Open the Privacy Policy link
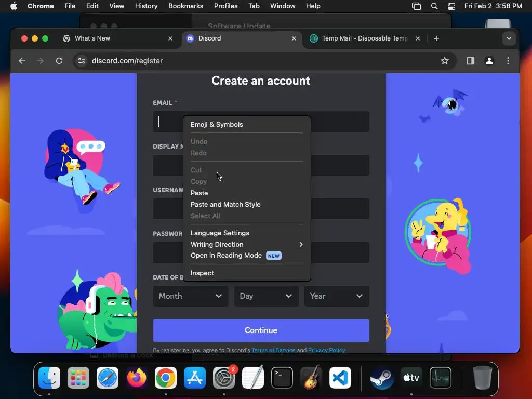532x399 pixels. pyautogui.click(x=326, y=350)
